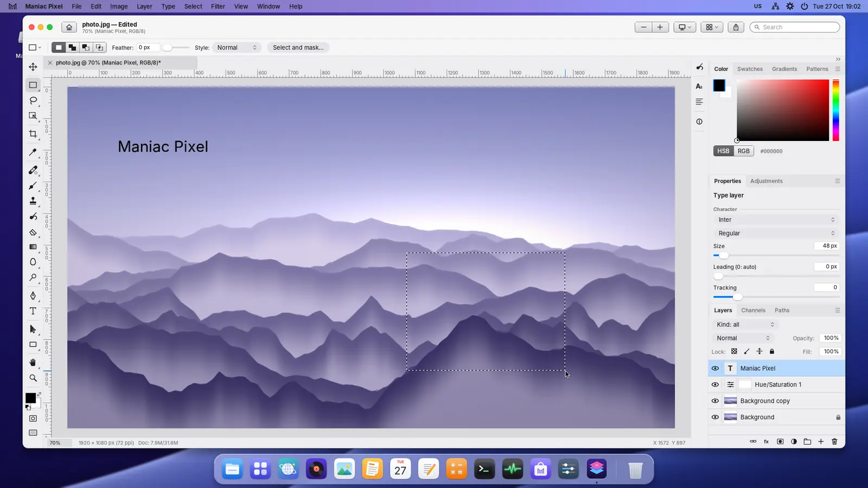
Task: Select the Lasso tool
Action: coord(33,100)
